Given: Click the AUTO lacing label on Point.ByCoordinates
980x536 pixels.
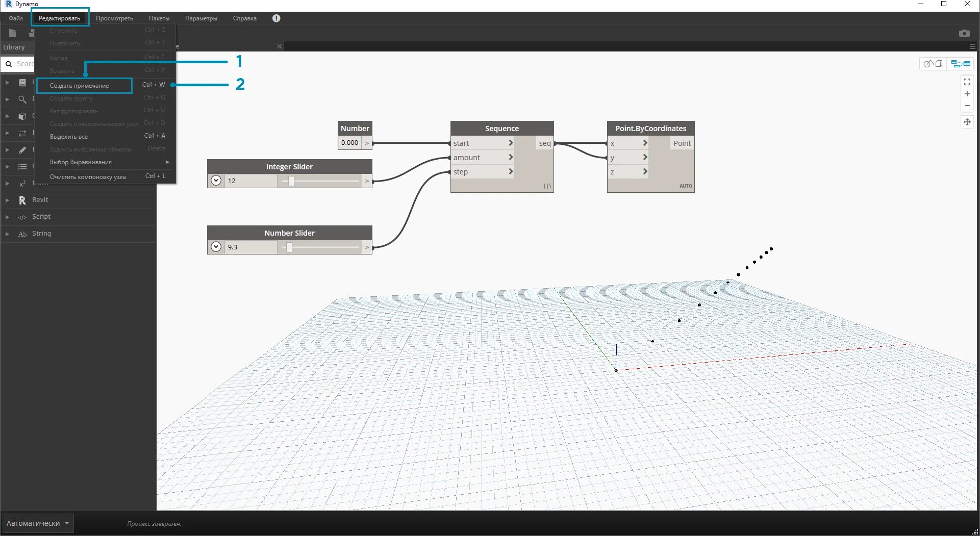Looking at the screenshot, I should pyautogui.click(x=686, y=186).
